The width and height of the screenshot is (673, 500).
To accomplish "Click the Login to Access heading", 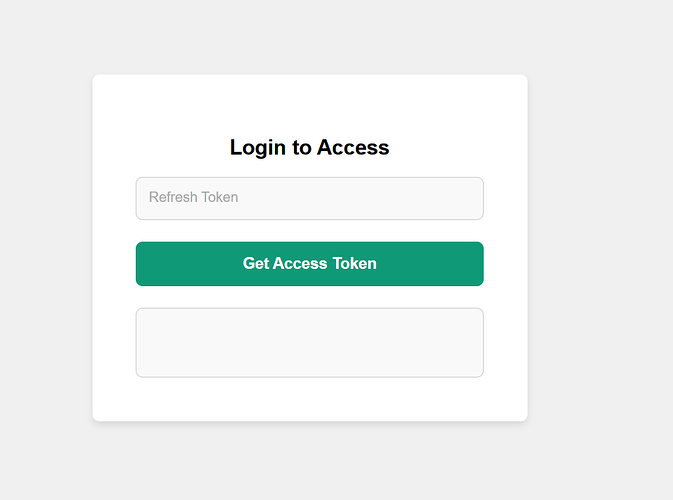I will (x=309, y=148).
